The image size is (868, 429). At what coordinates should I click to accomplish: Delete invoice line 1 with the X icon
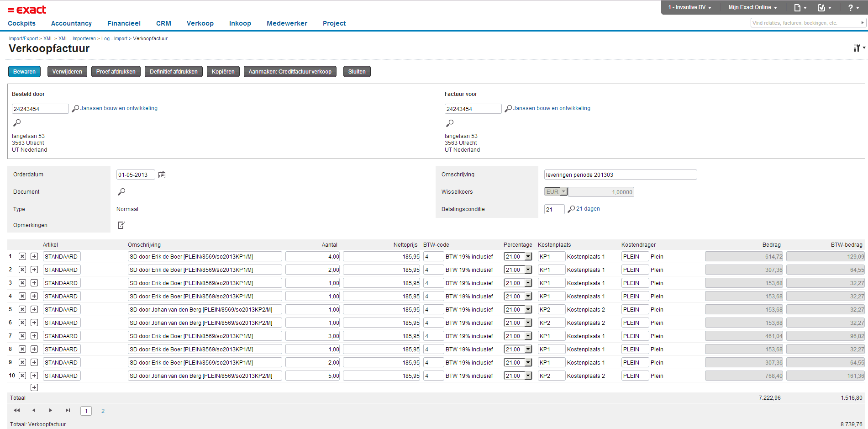22,257
